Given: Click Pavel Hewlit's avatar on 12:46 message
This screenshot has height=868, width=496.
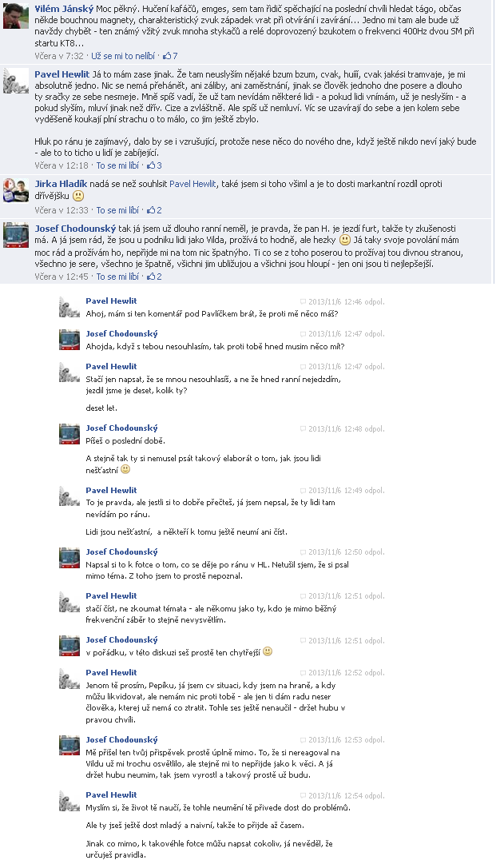Looking at the screenshot, I should pyautogui.click(x=69, y=307).
